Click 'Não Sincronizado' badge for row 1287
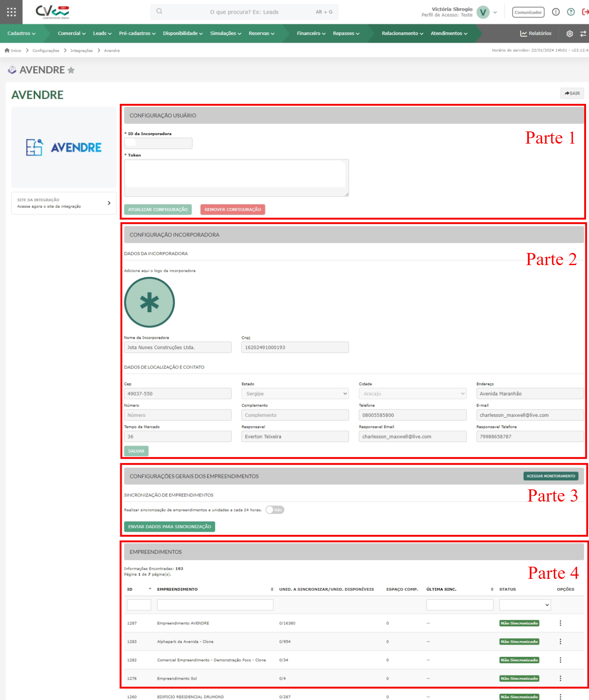This screenshot has width=589, height=700. 519,623
